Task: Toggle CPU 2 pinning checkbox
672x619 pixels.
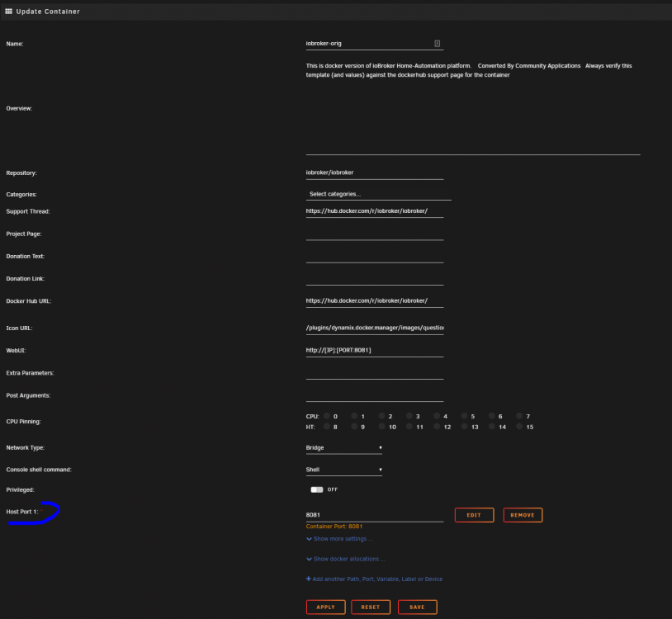Action: [x=382, y=416]
